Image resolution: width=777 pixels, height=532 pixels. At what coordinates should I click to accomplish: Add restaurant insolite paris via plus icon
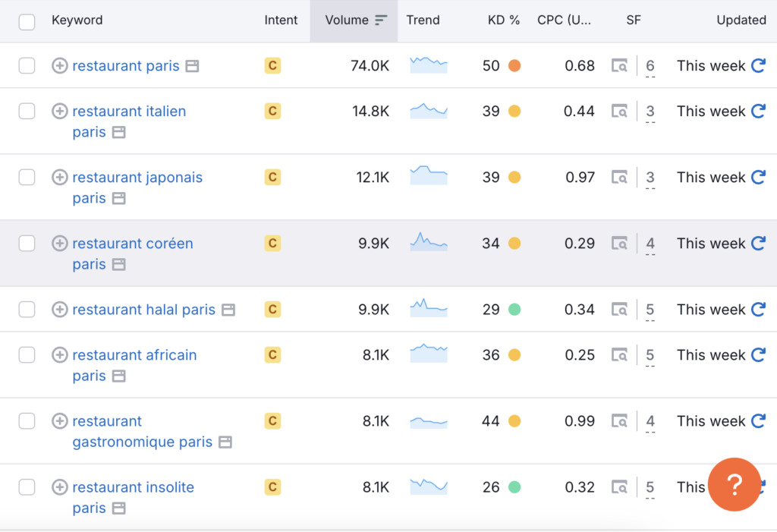click(x=59, y=487)
